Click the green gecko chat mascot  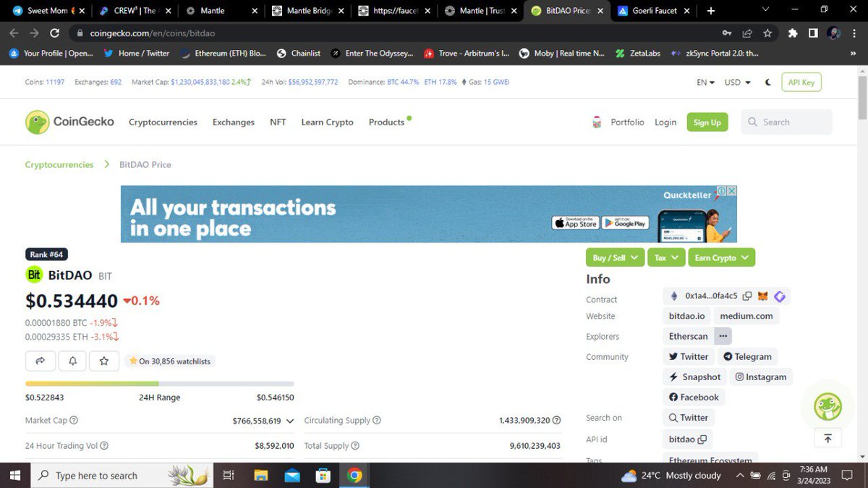(x=828, y=407)
